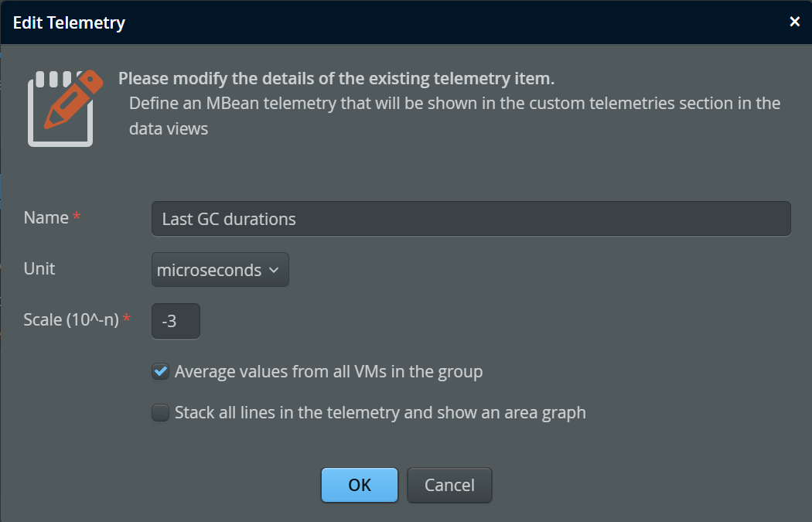
Task: Click the Name field label
Action: (x=46, y=218)
